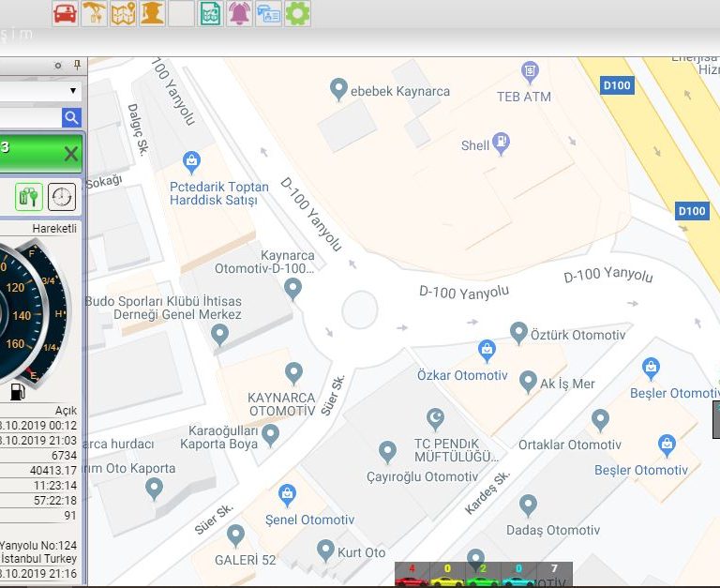
Task: Select the Shell gas station marker
Action: (501, 143)
